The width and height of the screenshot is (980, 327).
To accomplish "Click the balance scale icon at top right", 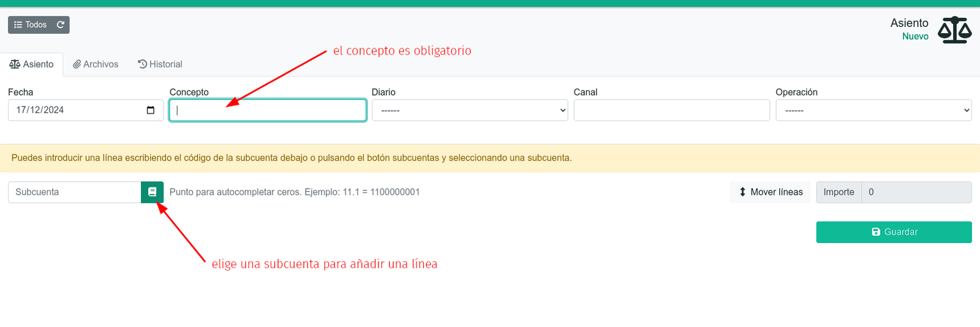I will coord(955,30).
